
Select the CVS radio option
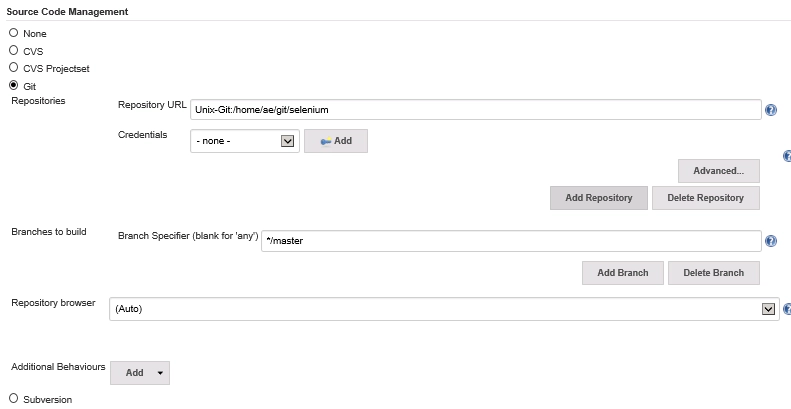[x=14, y=50]
